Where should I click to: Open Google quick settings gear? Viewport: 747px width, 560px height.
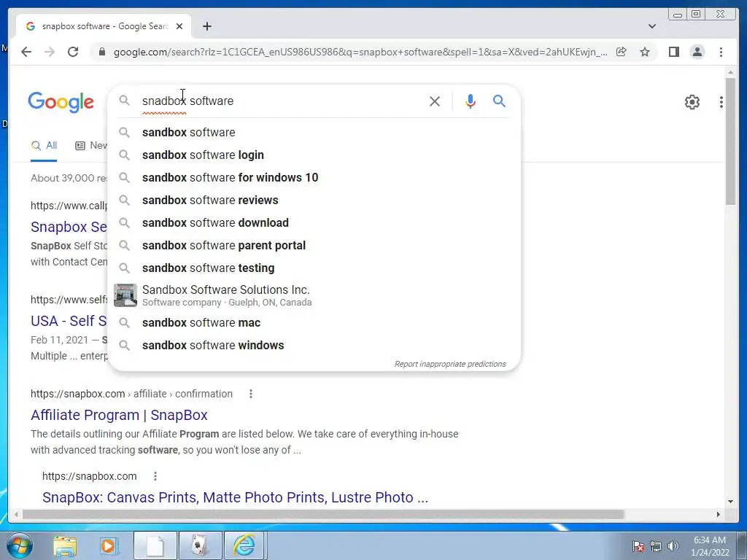pos(692,102)
